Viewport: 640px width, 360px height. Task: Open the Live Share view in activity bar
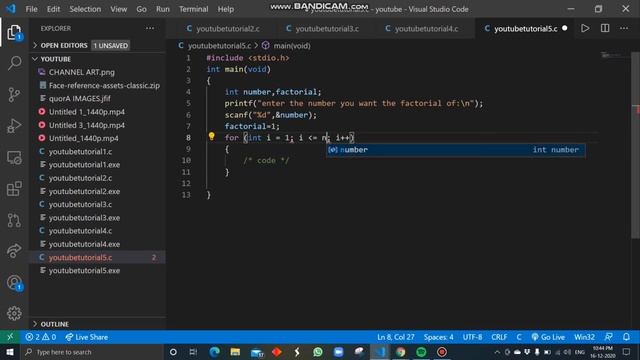click(14, 251)
